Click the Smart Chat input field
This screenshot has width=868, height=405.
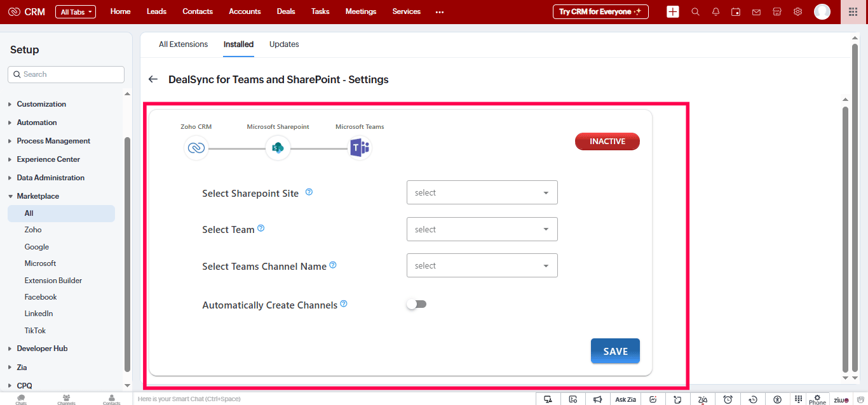tap(336, 399)
